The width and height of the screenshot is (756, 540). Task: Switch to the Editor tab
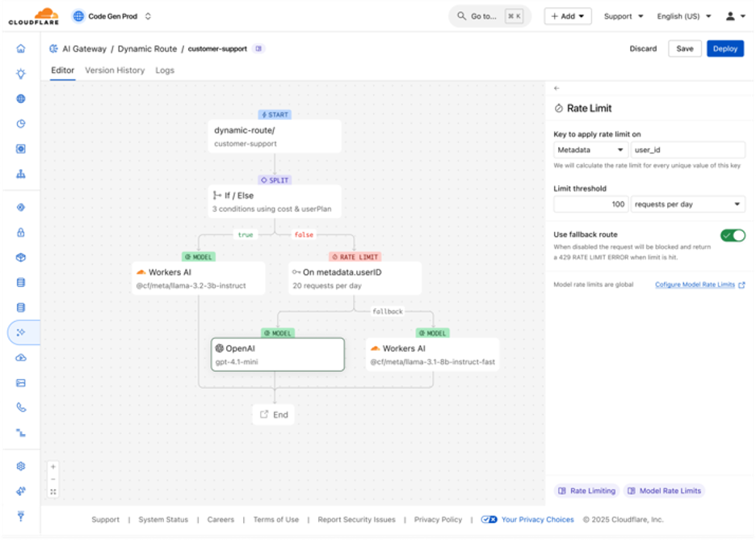pyautogui.click(x=63, y=70)
